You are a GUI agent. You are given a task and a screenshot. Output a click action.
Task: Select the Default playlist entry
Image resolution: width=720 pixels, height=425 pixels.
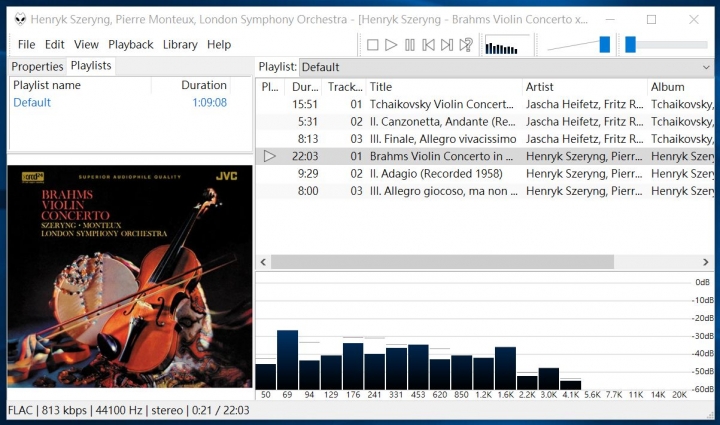tap(32, 102)
